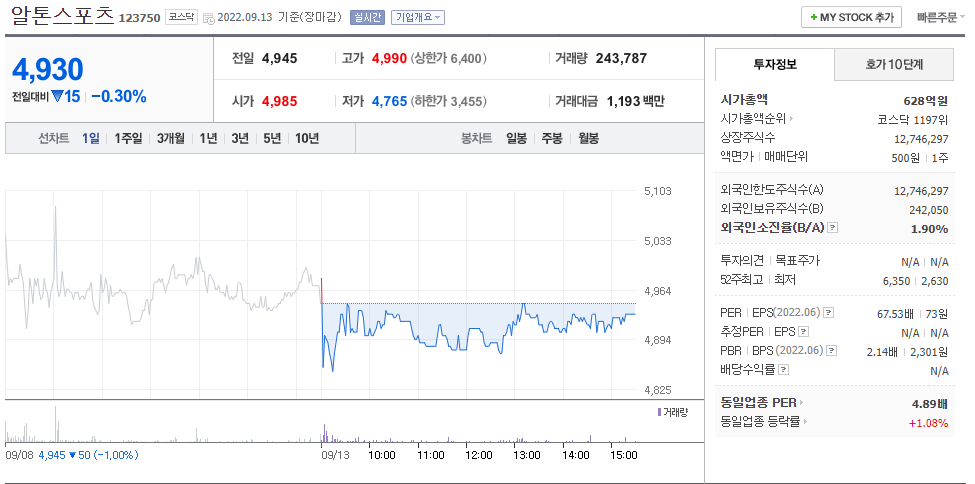Show the 일봉 candlestick chart

click(x=516, y=138)
